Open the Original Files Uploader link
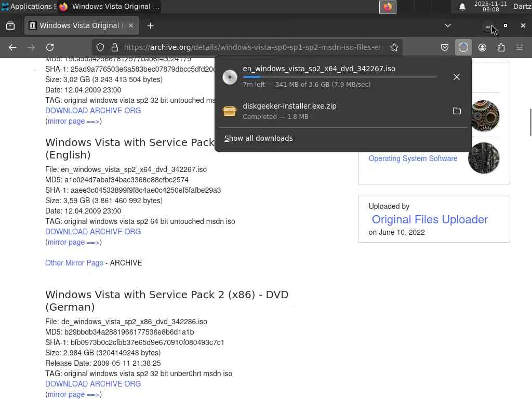 click(430, 219)
